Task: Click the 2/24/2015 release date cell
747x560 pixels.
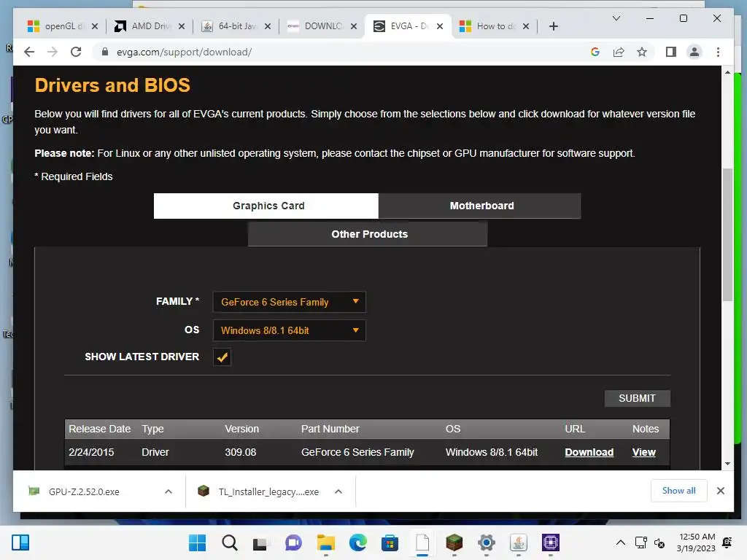Action: 91,452
